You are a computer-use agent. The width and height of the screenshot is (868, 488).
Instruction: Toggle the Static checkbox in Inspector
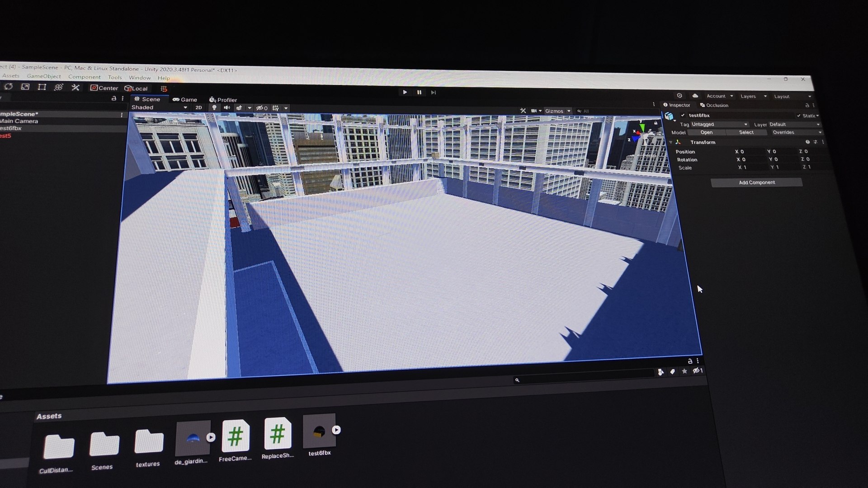tap(799, 116)
